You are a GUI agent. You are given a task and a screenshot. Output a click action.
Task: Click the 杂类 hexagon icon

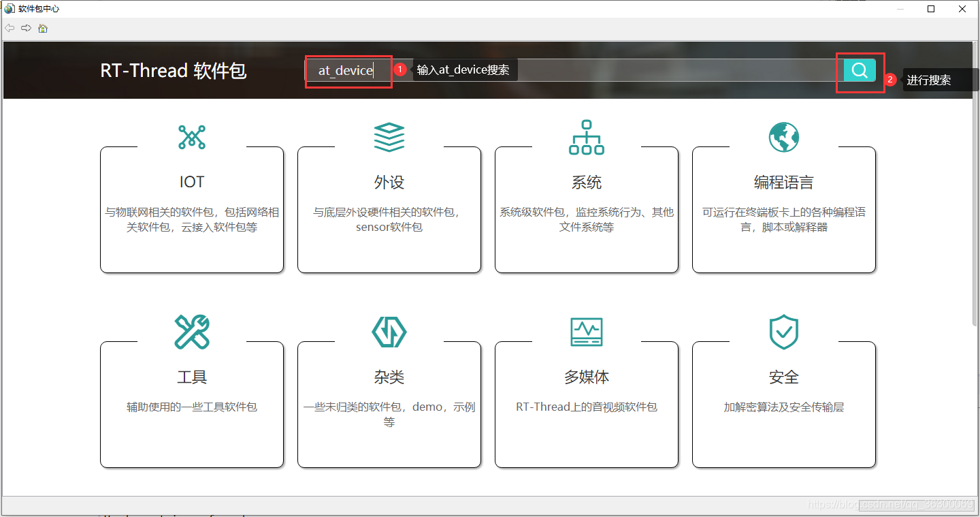(x=389, y=332)
